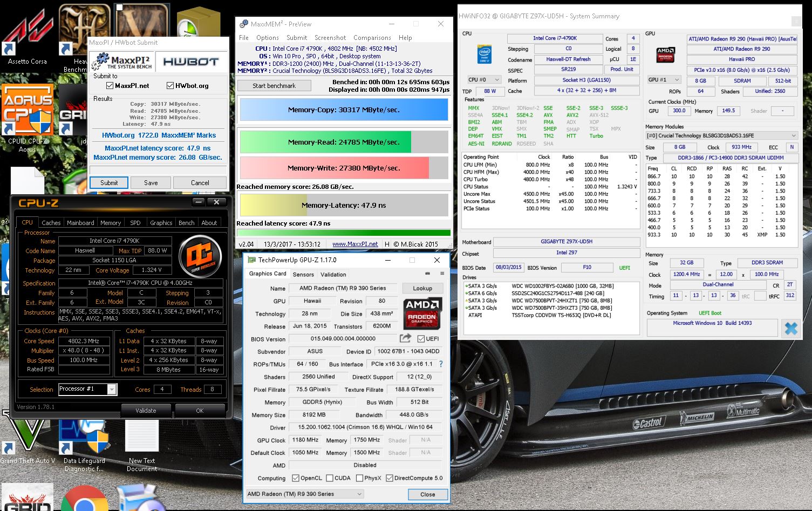Toggle the CUDA checkbox in GPU-Z
The height and width of the screenshot is (511, 812).
[329, 478]
